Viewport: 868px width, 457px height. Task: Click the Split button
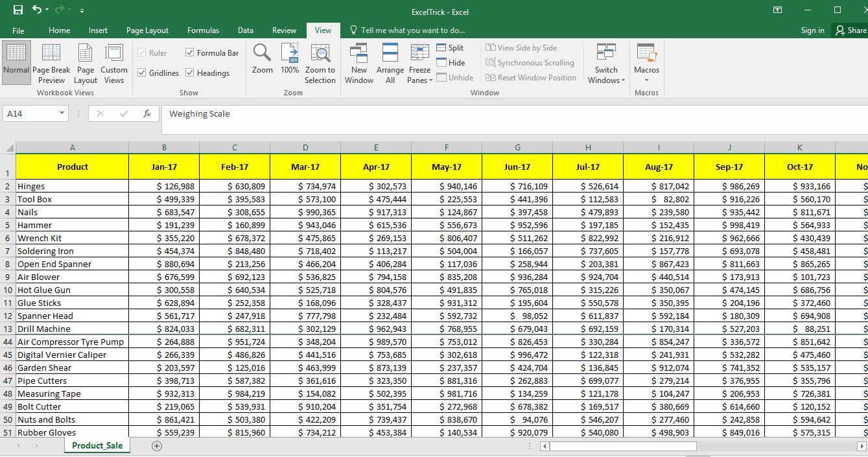point(450,48)
